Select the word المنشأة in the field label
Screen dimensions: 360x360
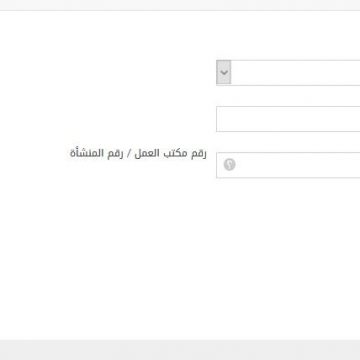click(x=86, y=154)
